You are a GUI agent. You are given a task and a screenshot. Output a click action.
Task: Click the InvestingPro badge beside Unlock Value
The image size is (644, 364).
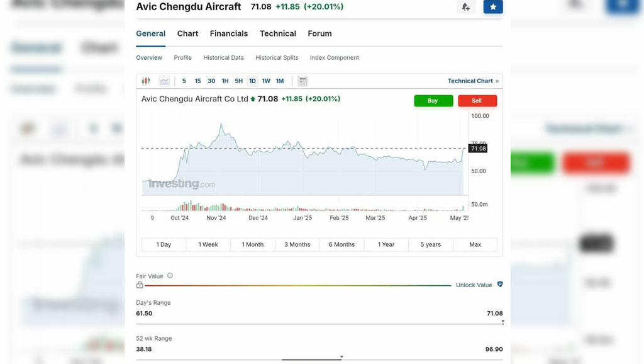tap(500, 285)
